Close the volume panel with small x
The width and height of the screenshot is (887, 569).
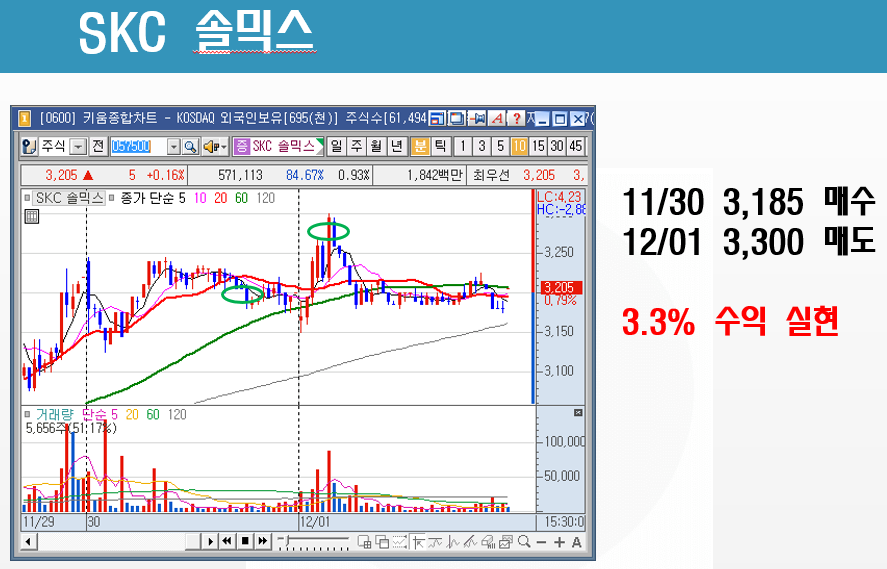[x=578, y=413]
